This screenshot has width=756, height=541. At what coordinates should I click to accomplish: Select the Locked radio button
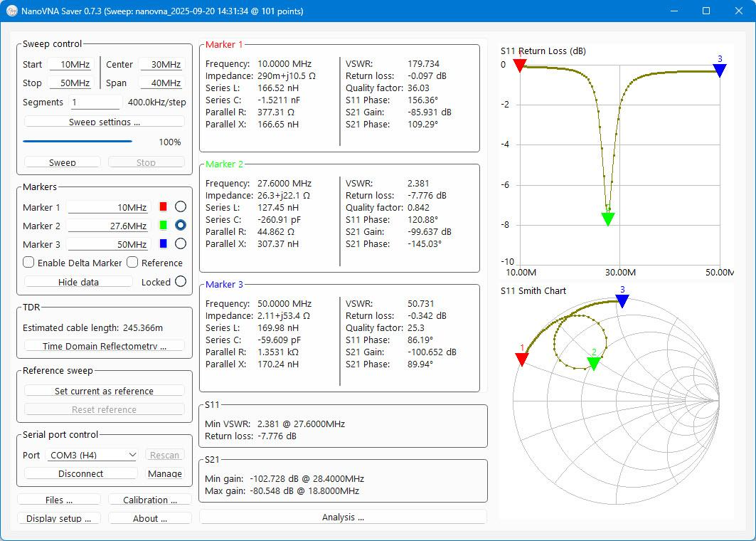[x=181, y=281]
